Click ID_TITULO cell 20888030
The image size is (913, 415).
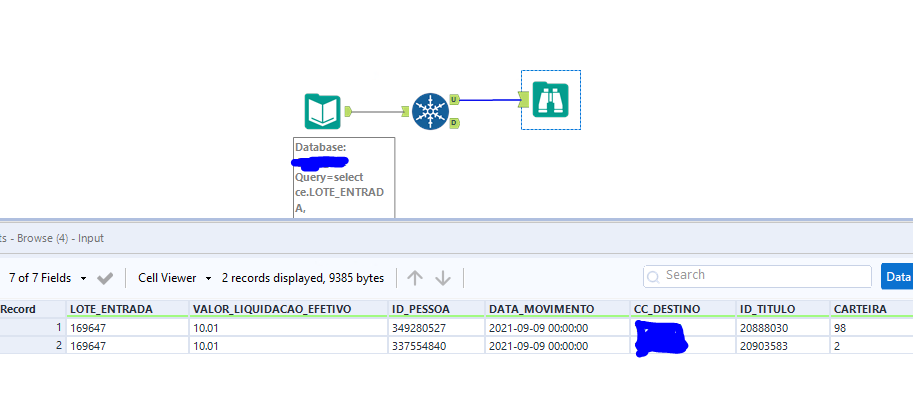[x=783, y=328]
